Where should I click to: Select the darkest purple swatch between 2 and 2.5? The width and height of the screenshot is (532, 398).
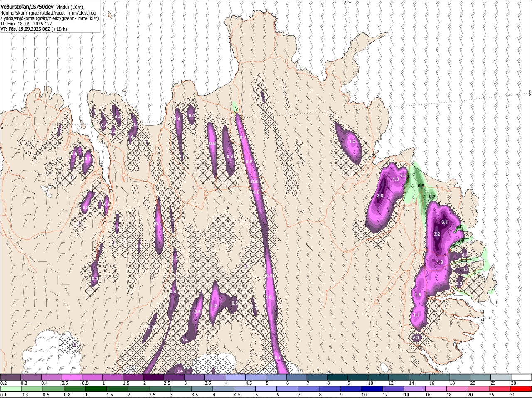coord(153,377)
